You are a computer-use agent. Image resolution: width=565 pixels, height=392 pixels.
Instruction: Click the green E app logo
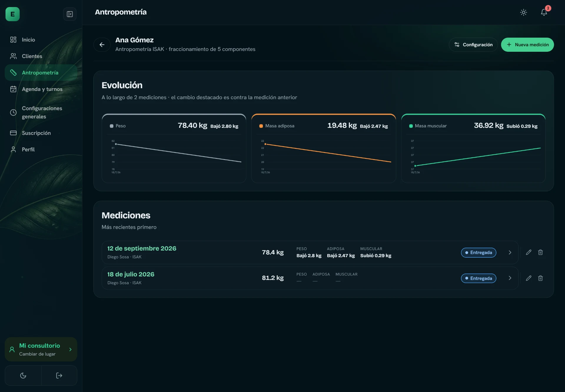(13, 14)
